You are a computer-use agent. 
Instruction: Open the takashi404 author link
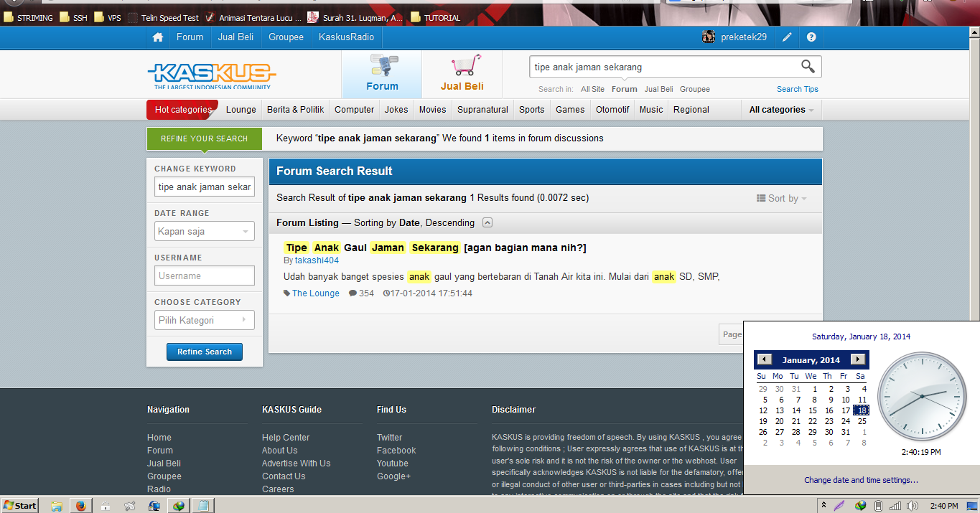pyautogui.click(x=317, y=260)
